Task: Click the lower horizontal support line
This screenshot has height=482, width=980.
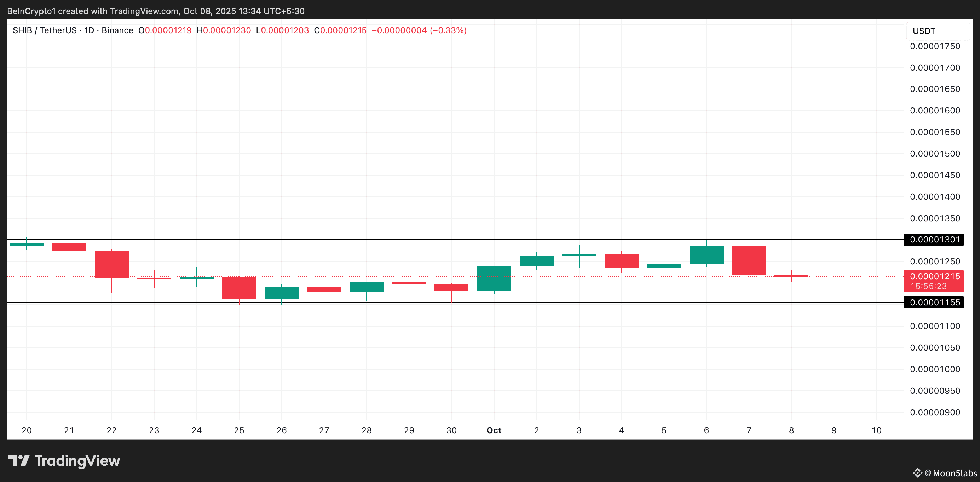Action: 380,302
